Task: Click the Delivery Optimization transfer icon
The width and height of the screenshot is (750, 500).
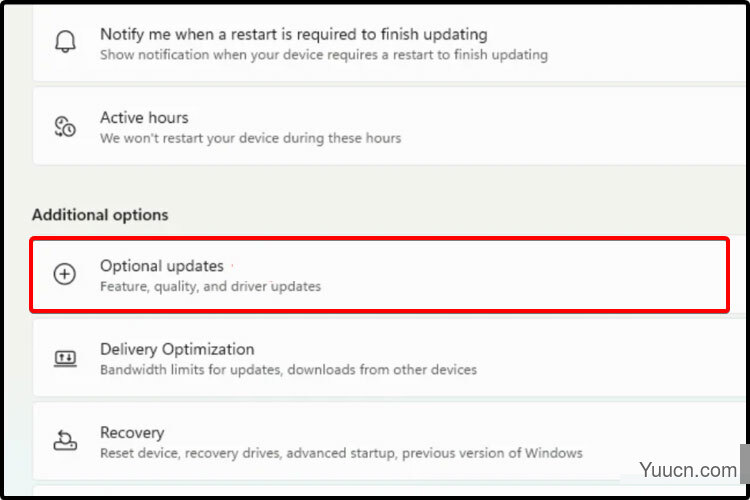Action: coord(65,358)
